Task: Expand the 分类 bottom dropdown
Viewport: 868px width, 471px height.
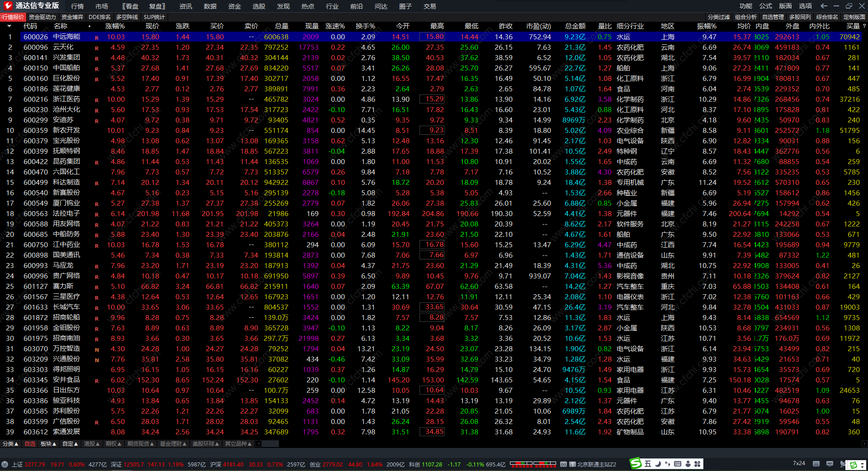Action: (10, 444)
